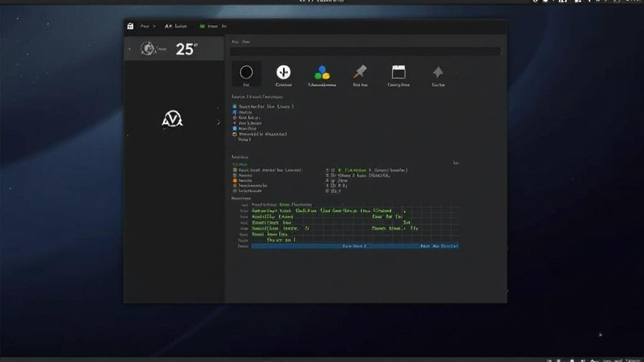The width and height of the screenshot is (644, 362).
Task: Click the gray diamond tool icon
Action: point(438,73)
